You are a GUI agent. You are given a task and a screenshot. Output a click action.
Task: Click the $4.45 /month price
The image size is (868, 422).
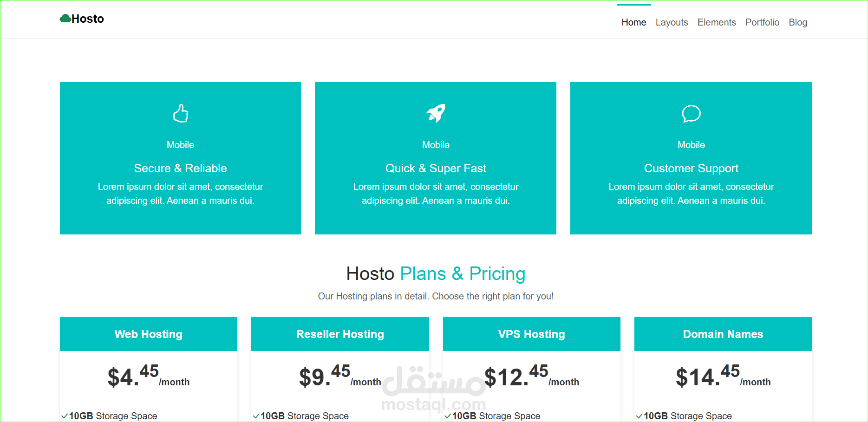(149, 376)
